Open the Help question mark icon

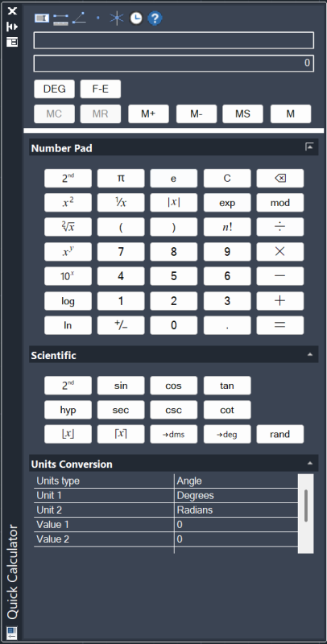pos(155,18)
